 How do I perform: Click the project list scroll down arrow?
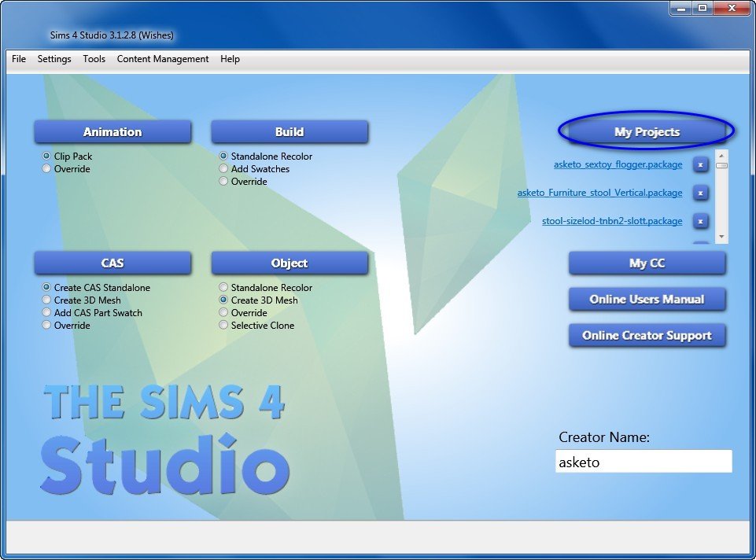pyautogui.click(x=721, y=236)
